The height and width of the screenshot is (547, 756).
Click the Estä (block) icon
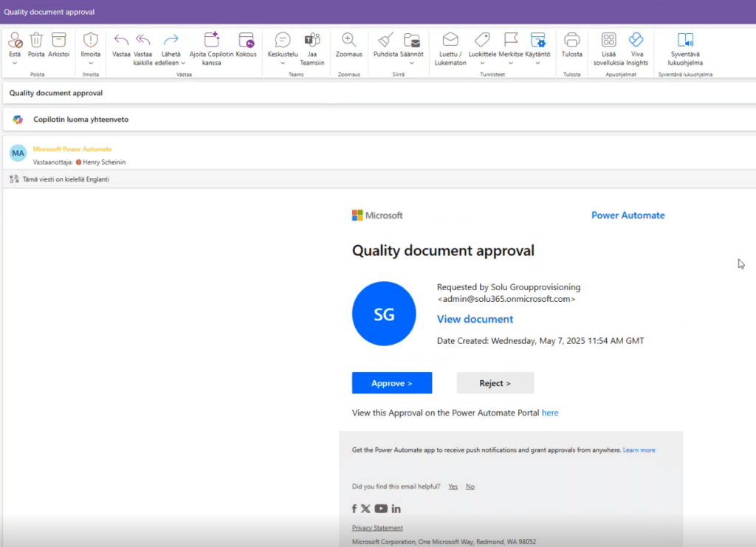15,40
